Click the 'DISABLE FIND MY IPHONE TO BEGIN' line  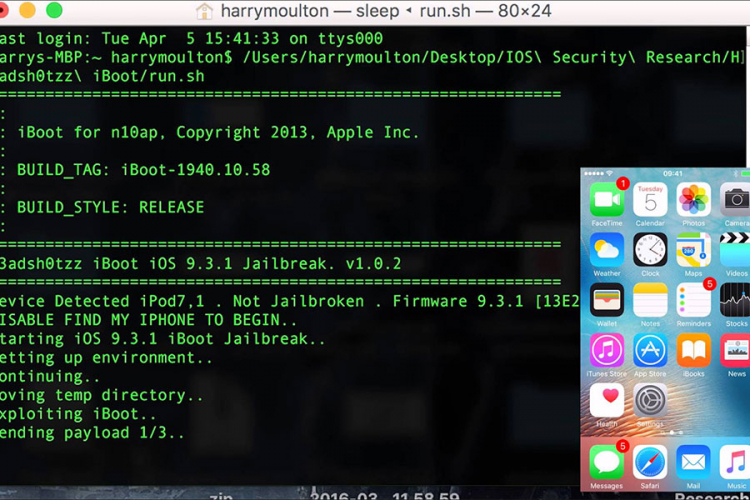[148, 320]
